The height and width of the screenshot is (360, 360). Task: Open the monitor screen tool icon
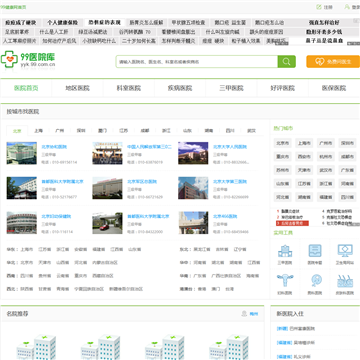[345, 251]
